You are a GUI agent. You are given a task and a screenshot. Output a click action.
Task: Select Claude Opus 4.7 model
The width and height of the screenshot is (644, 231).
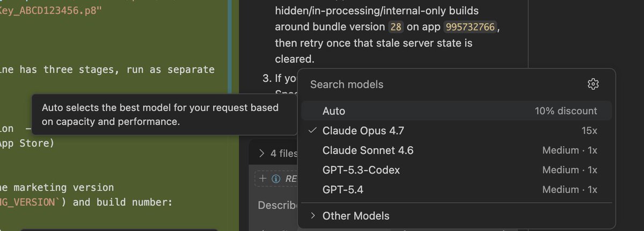[456, 131]
